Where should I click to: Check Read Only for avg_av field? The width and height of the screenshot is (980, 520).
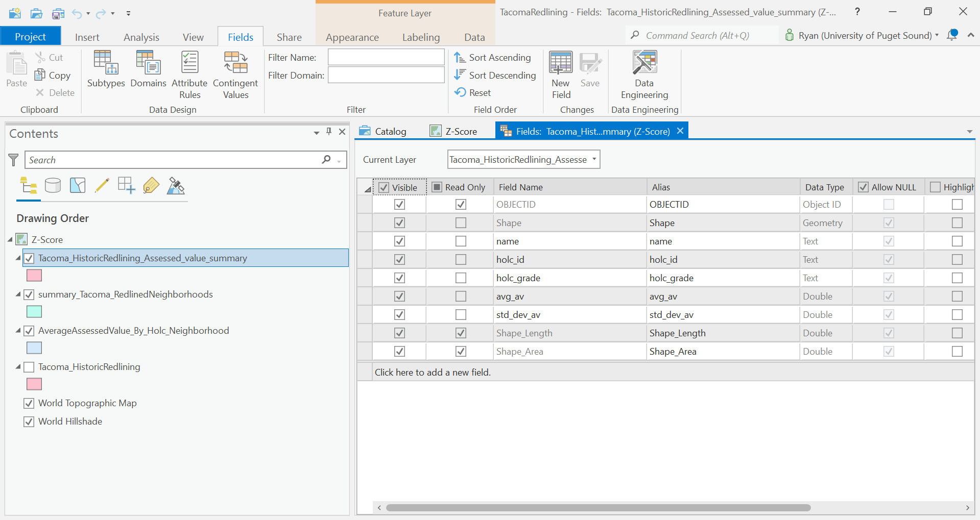pos(461,296)
